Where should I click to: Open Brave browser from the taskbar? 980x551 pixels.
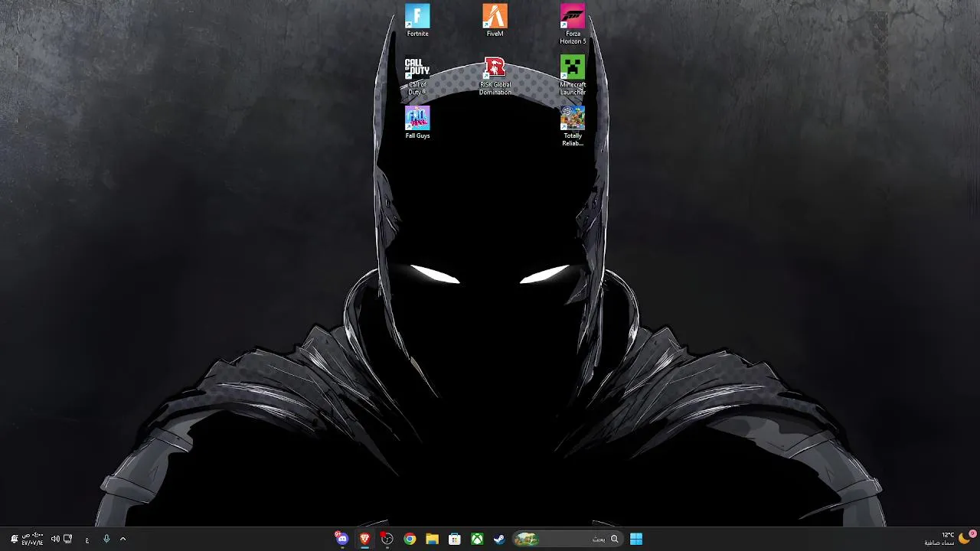tap(364, 539)
